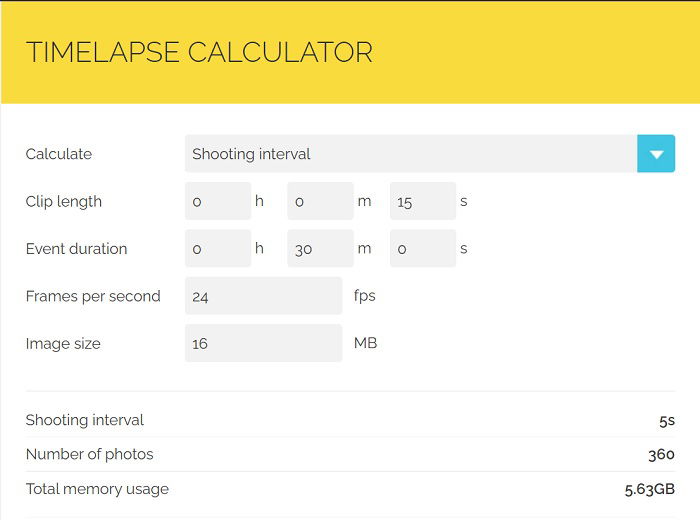Viewport: 700px width, 520px height.
Task: Click the Timelapse Calculator heading
Action: click(199, 52)
